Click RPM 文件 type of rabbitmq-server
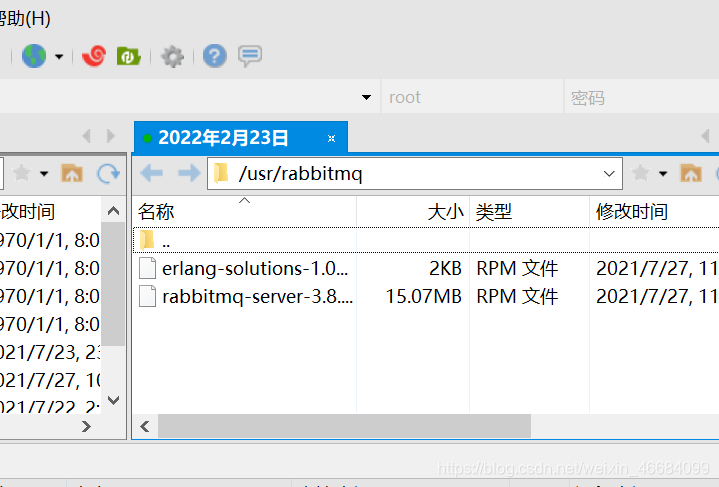The height and width of the screenshot is (487, 719). pos(517,297)
